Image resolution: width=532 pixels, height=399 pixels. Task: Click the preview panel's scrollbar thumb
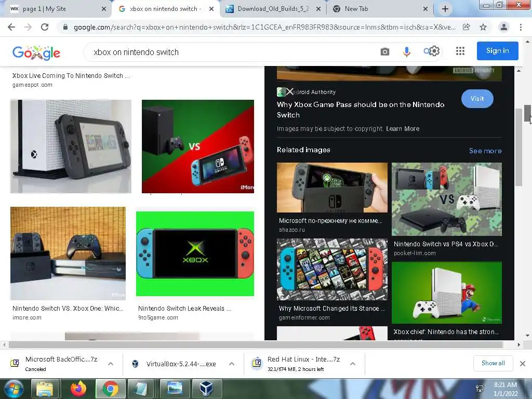click(518, 147)
